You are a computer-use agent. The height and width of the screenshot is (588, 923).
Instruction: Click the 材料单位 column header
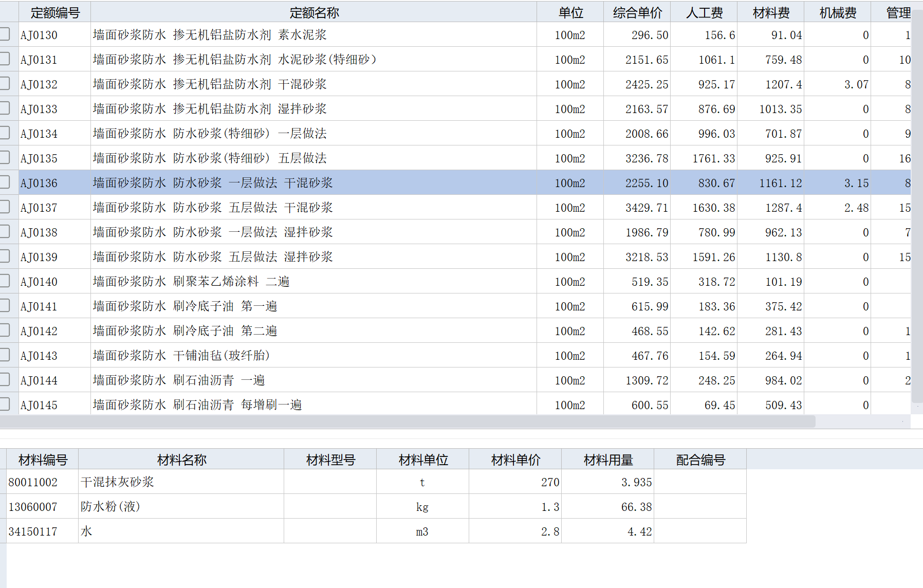click(x=423, y=460)
